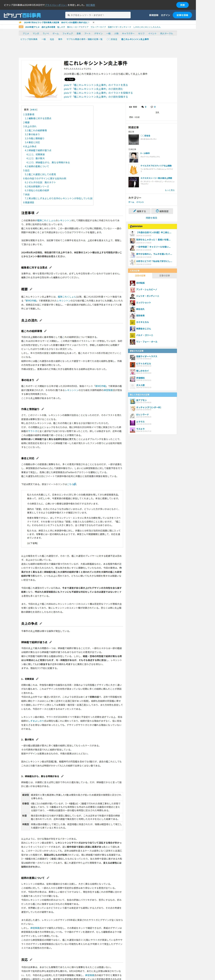
Task: Click the 2024年夏アニメ trending label
Action: pyautogui.click(x=32, y=27)
